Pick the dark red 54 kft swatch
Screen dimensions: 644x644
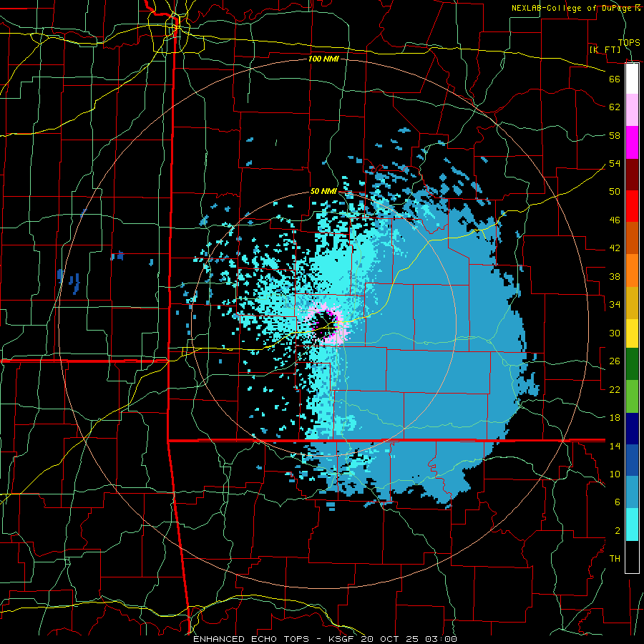[632, 175]
